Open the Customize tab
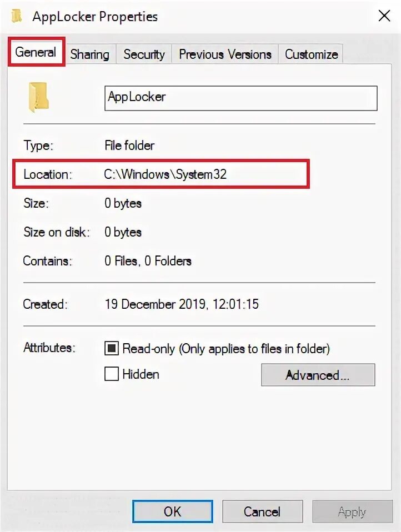Screen dimensions: 401x532 point(311,54)
